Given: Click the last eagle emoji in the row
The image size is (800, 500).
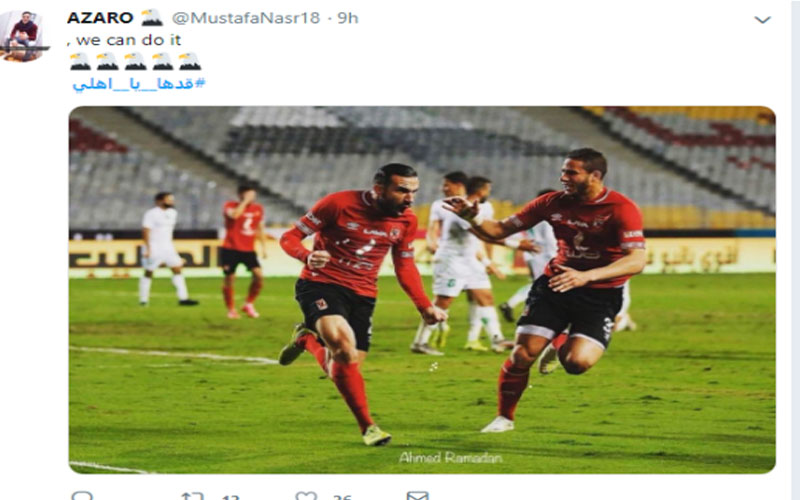Looking at the screenshot, I should tap(190, 61).
